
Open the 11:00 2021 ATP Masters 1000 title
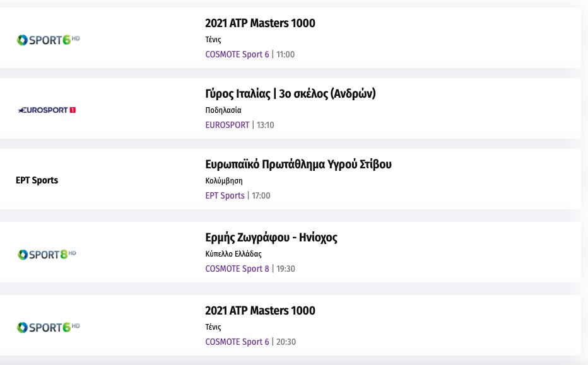click(260, 23)
